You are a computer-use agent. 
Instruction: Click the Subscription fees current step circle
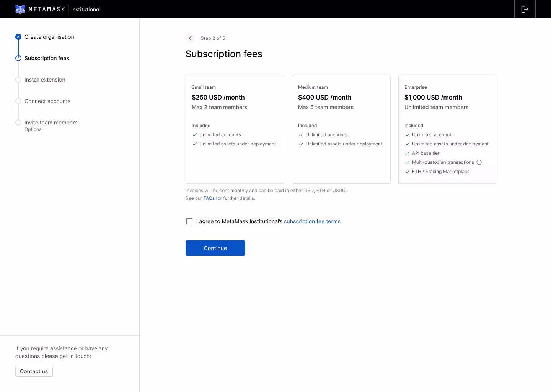point(18,58)
